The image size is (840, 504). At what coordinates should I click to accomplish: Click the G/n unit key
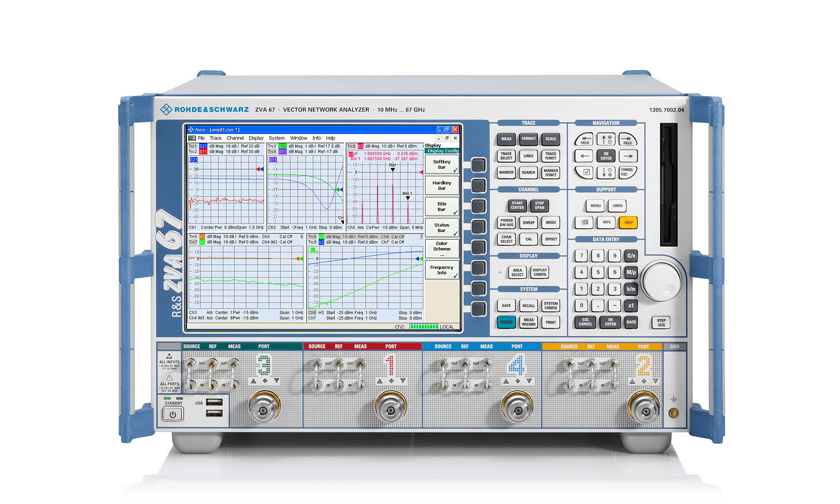[x=631, y=256]
